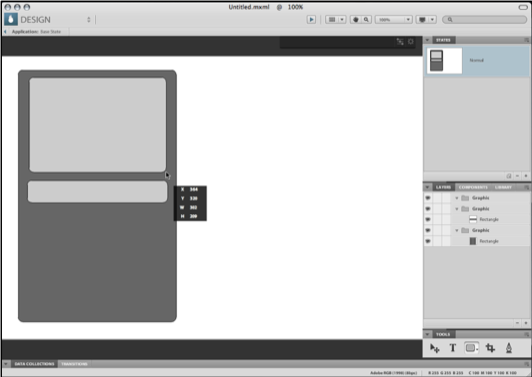Open the Tools panel options menu
Image resolution: width=532 pixels, height=377 pixels.
(x=527, y=334)
